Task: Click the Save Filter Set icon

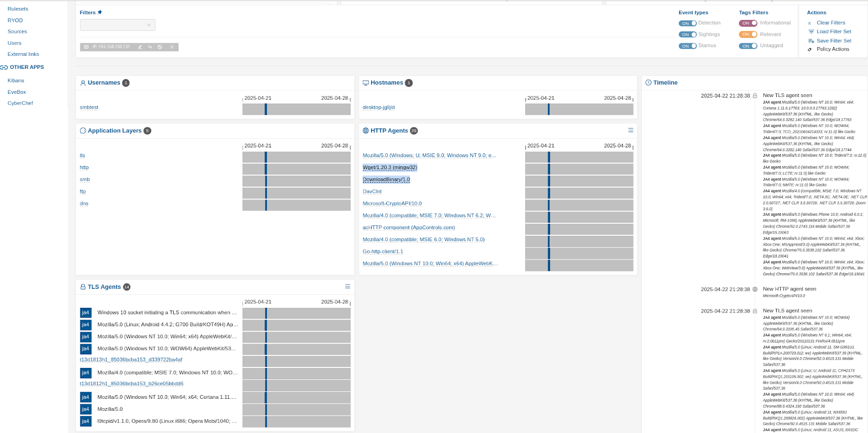Action: coord(811,41)
